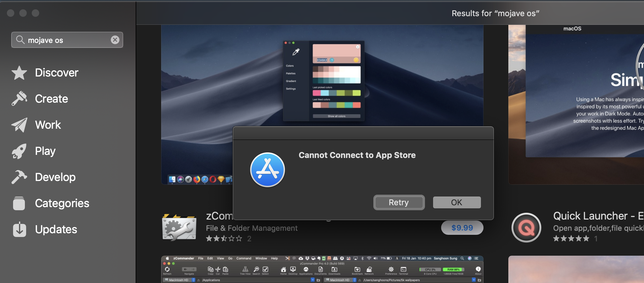Open the zCommander toolbar screenshot thumbnail
Screen dimensions: 644x283
point(322,269)
